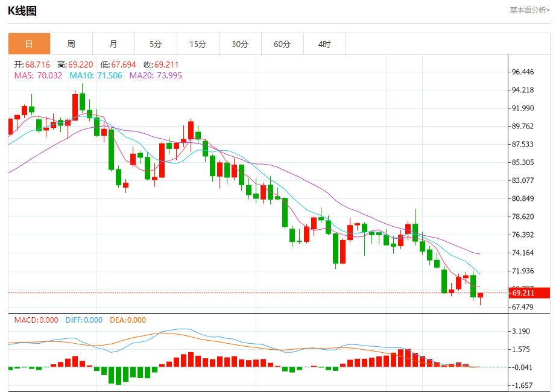Click the MA10: 71.506 label
Screen dimensions: 556x392
point(96,75)
